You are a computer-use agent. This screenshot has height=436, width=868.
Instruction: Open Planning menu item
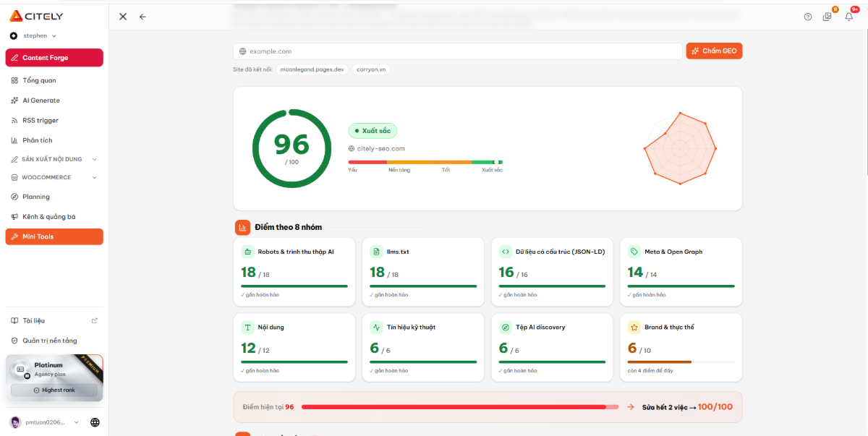coord(54,197)
